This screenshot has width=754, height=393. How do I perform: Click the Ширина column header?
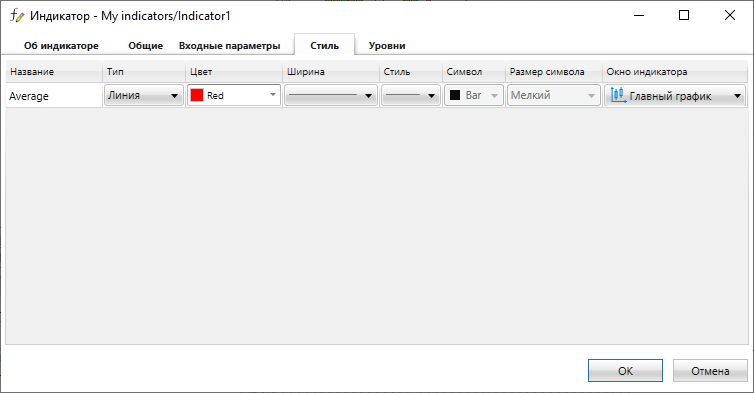(331, 72)
